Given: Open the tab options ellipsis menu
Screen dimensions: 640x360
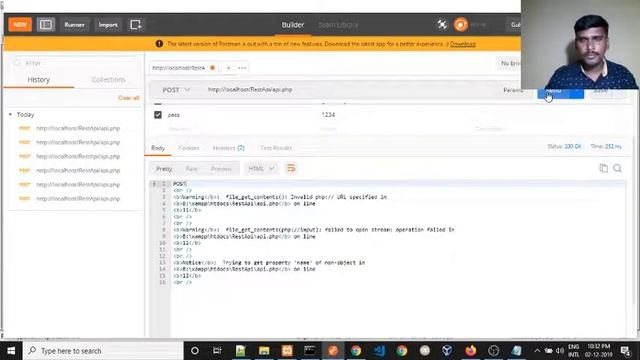Looking at the screenshot, I should (x=242, y=68).
